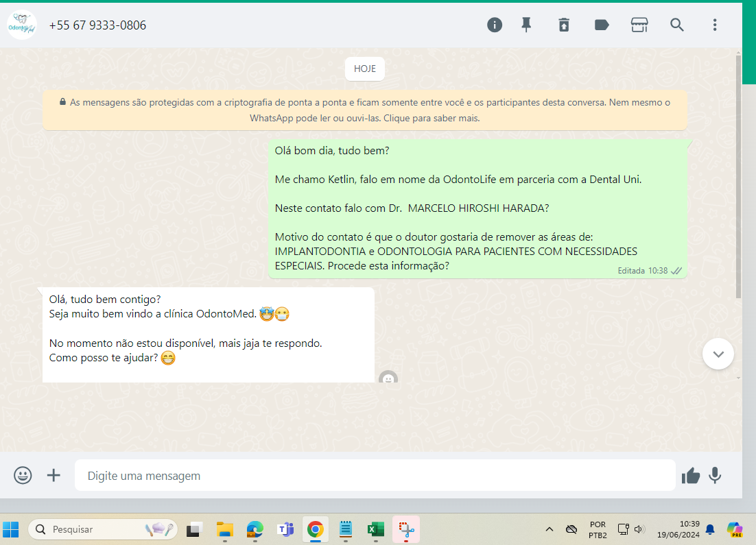Attach a file with plus icon

[x=54, y=476]
